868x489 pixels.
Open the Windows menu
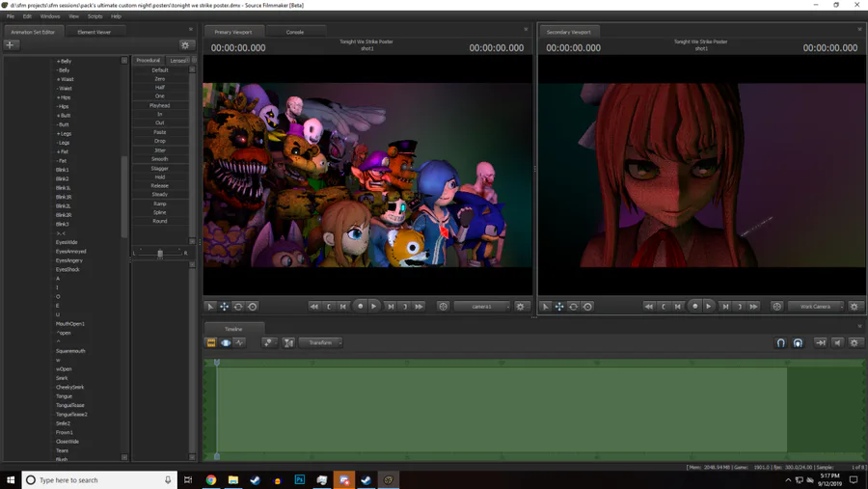(x=50, y=16)
